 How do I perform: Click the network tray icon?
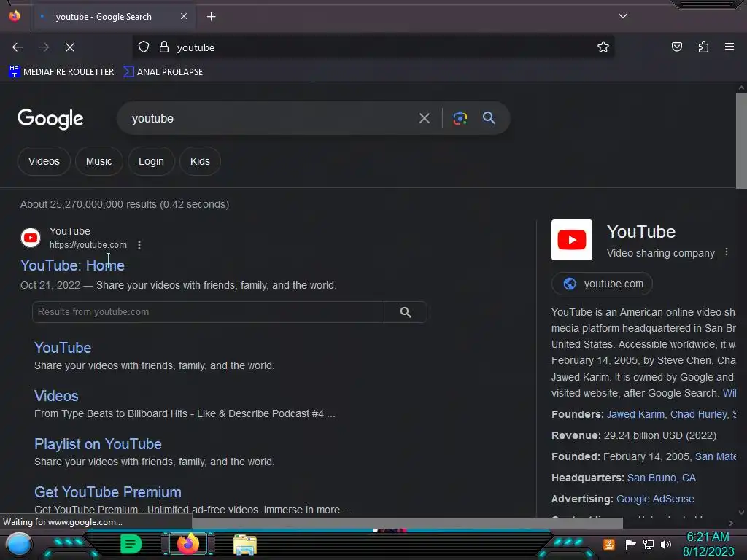point(649,544)
